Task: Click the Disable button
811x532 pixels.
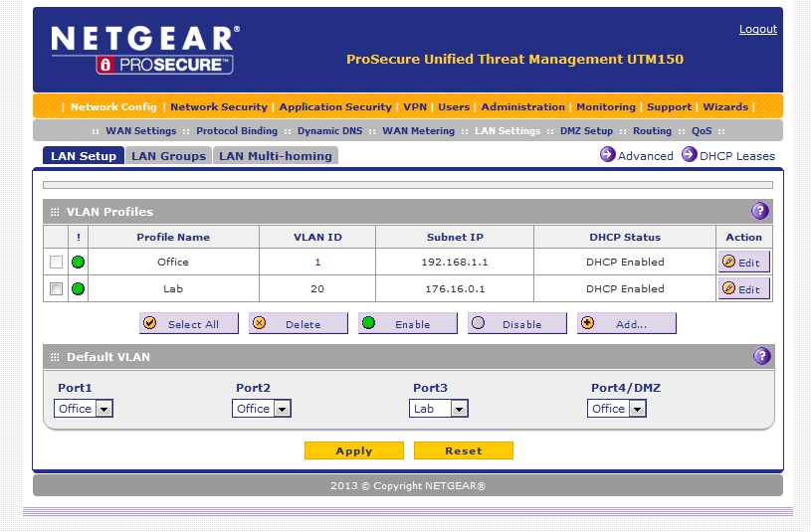Action: tap(517, 323)
